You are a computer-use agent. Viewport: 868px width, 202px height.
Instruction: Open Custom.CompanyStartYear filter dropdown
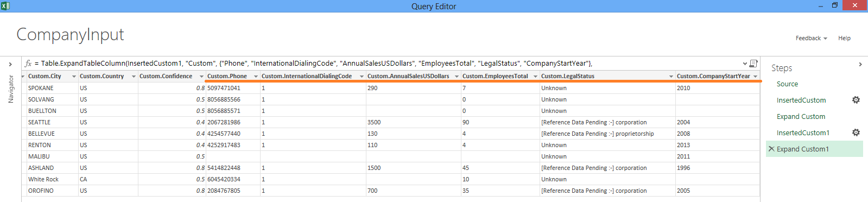coord(755,77)
